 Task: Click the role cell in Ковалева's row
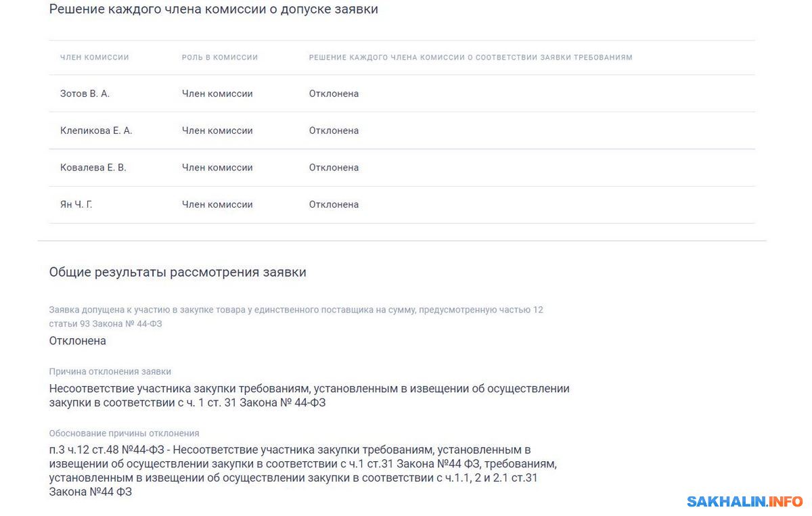click(x=217, y=168)
